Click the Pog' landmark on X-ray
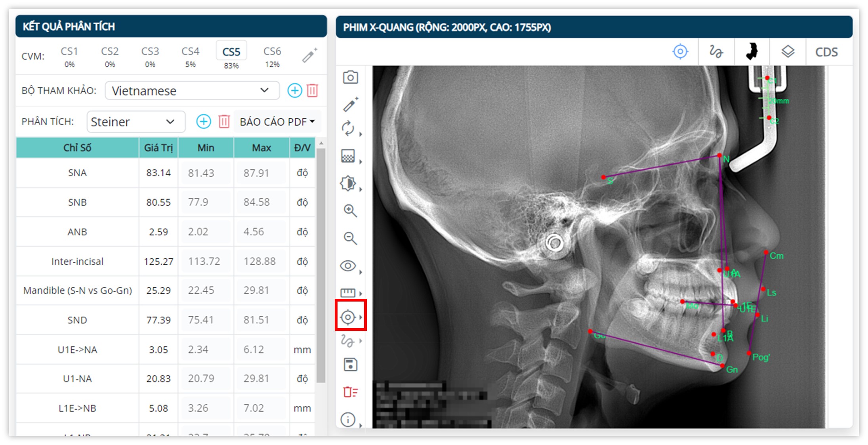Screen dimensions: 868x445 click(x=749, y=353)
